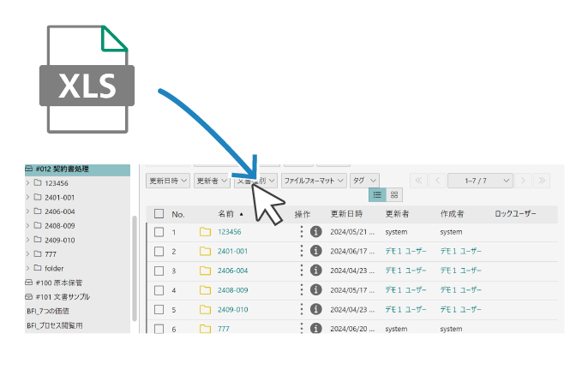Click the sidebar vertical scrollbar

pos(134,265)
